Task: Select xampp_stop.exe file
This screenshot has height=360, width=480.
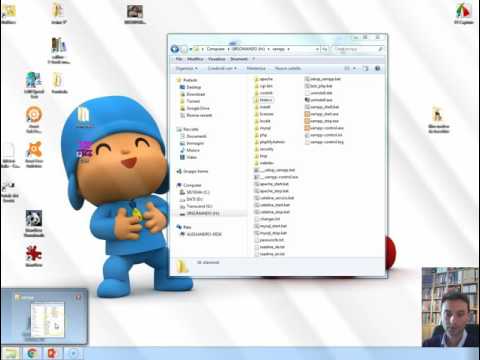Action: pos(322,121)
